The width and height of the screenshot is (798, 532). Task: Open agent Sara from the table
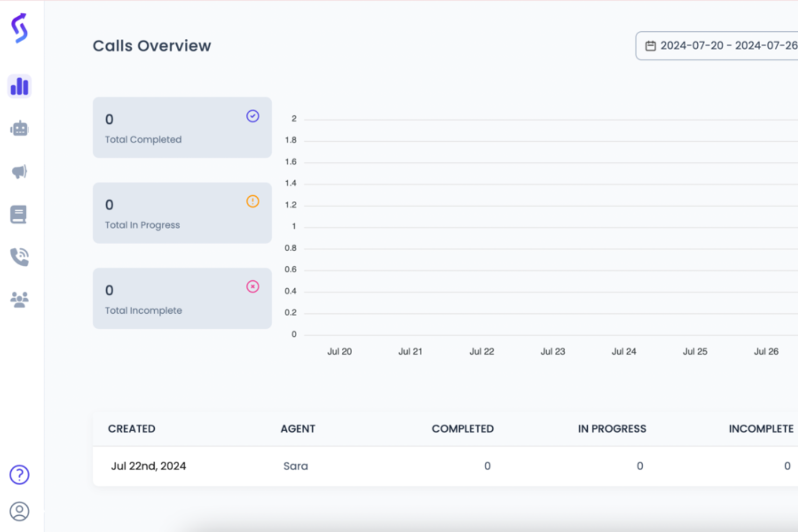click(x=295, y=466)
